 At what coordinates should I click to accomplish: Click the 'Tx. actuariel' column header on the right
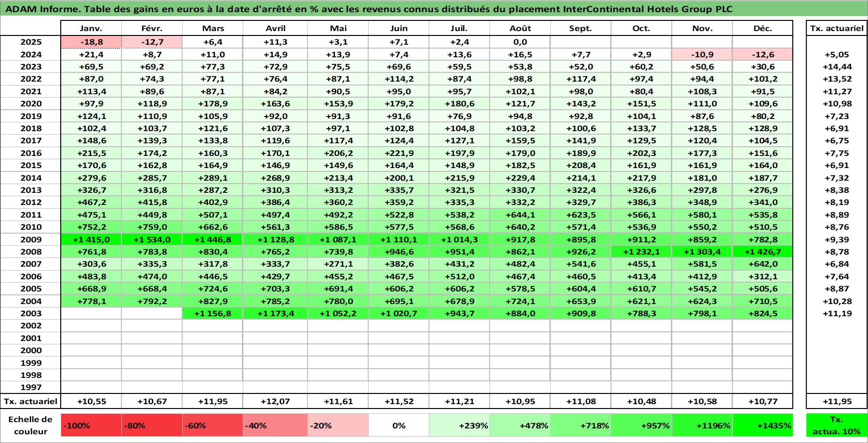pyautogui.click(x=836, y=28)
